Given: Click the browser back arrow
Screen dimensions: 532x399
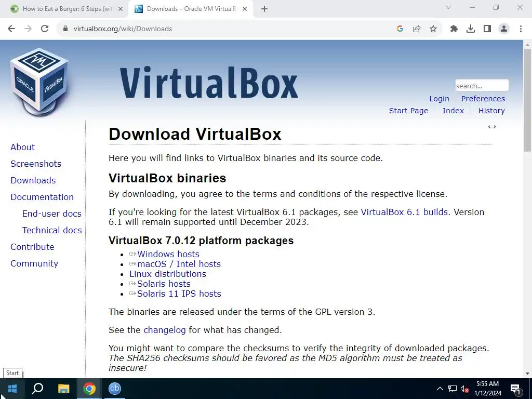Looking at the screenshot, I should pos(11,29).
